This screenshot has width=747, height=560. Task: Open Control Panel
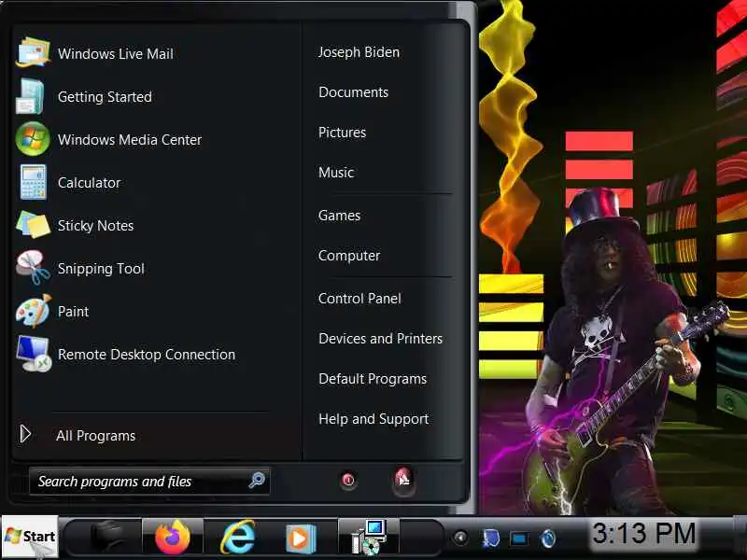point(359,298)
